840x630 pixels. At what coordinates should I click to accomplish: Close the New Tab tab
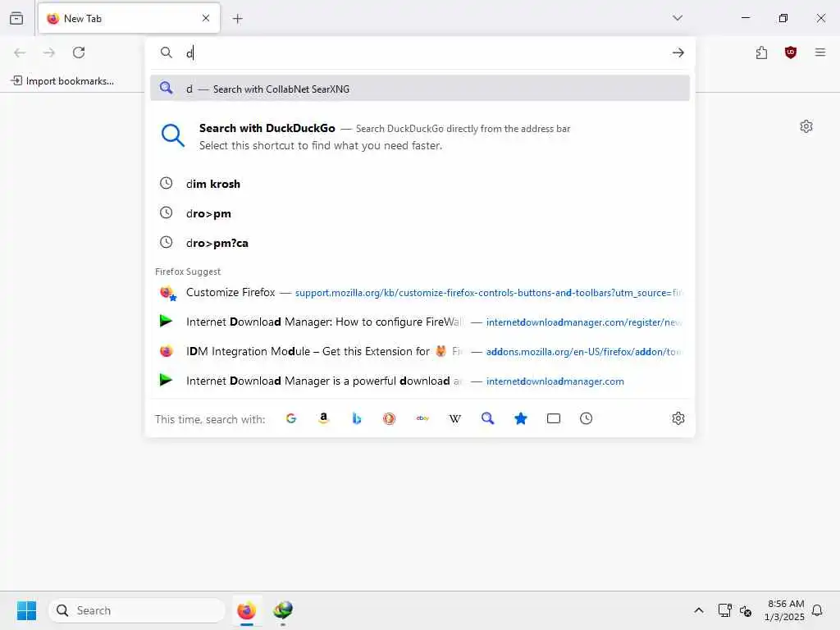pyautogui.click(x=206, y=18)
